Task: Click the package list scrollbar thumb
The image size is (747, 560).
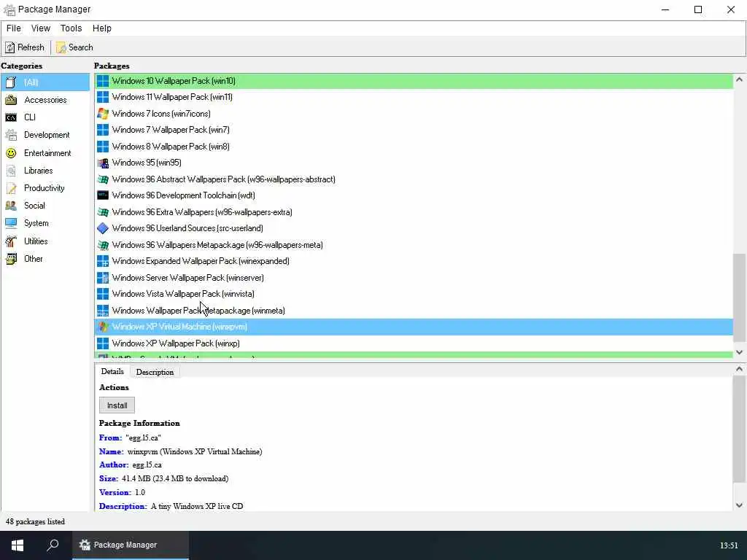Action: pos(740,297)
